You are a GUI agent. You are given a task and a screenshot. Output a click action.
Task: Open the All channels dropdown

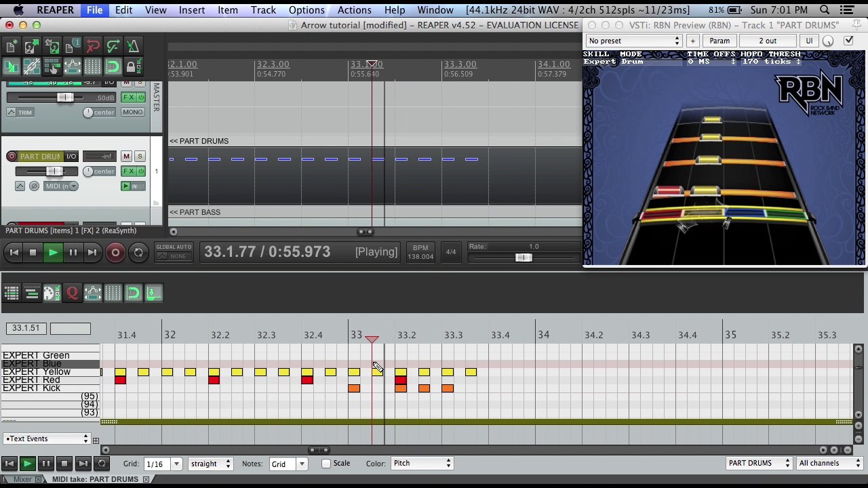[829, 464]
